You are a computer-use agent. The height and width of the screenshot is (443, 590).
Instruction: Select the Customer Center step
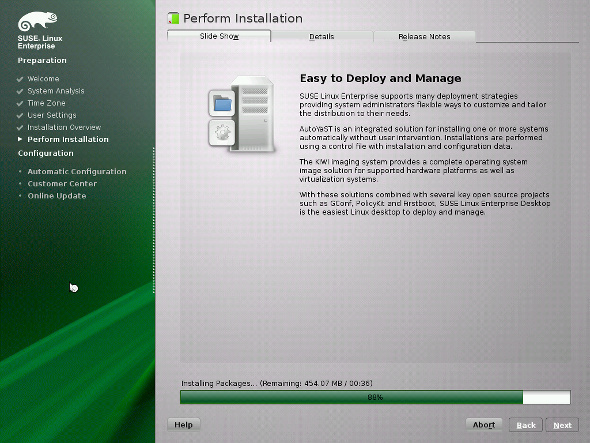[x=62, y=183]
